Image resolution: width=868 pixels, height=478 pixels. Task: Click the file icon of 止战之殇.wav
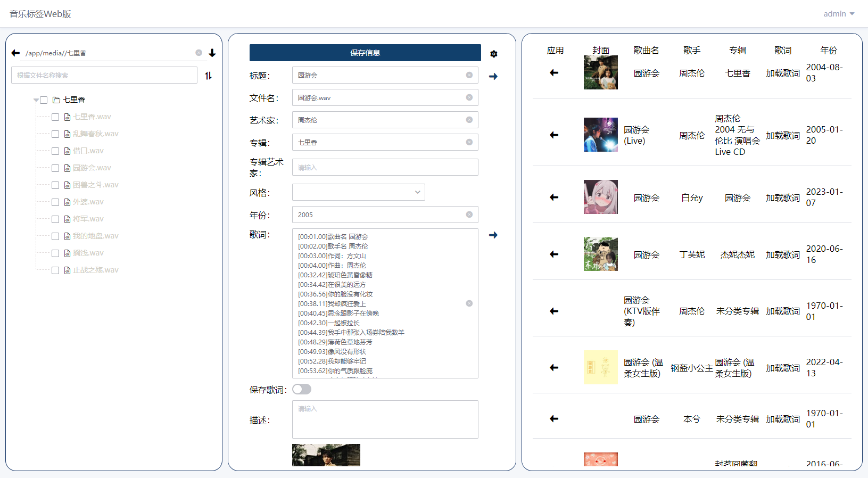(x=67, y=270)
